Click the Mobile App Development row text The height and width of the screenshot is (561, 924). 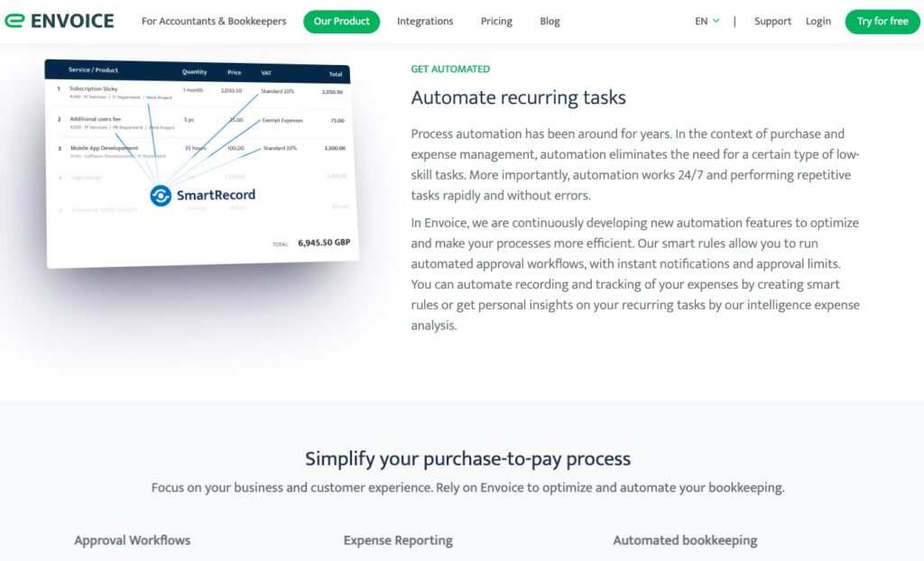point(105,148)
